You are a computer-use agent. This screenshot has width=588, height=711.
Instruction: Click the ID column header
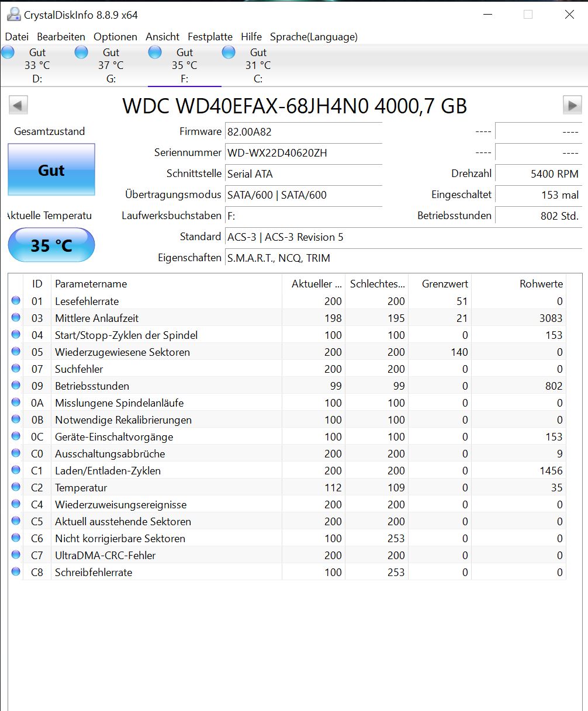[37, 284]
